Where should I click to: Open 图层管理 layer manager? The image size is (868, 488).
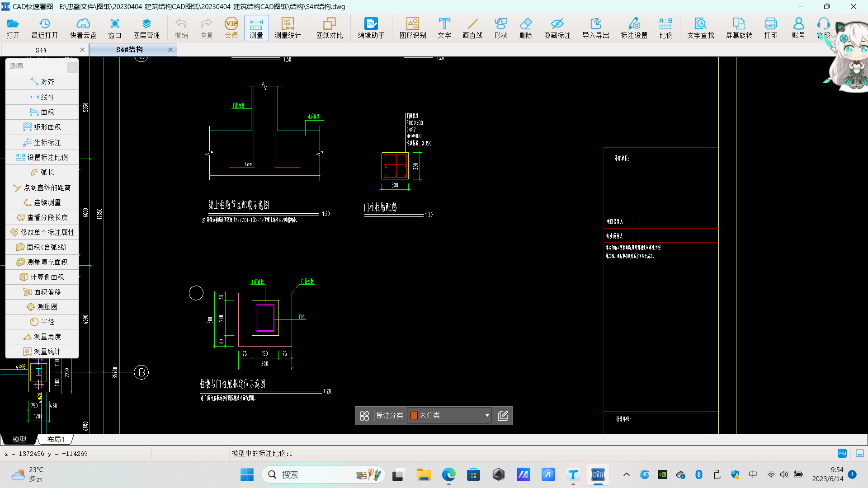click(x=146, y=28)
